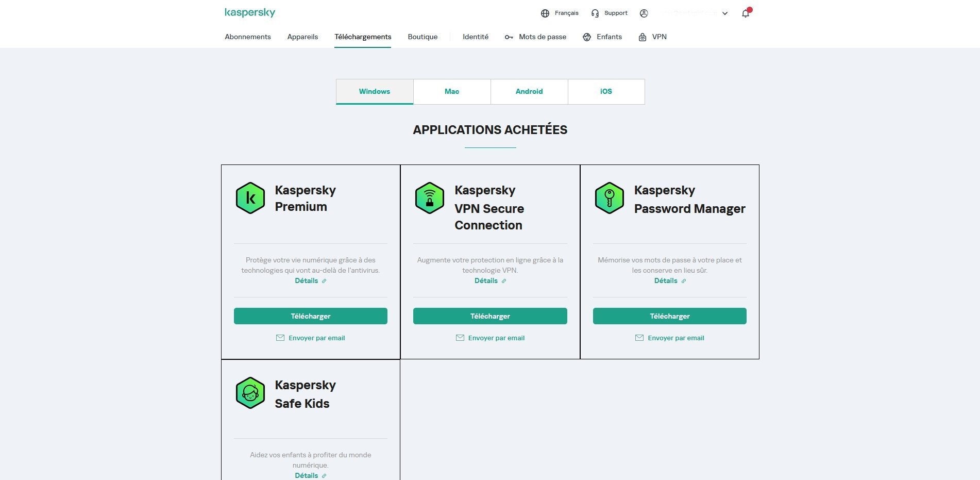This screenshot has height=480, width=980.
Task: Change language via Français label
Action: 567,13
